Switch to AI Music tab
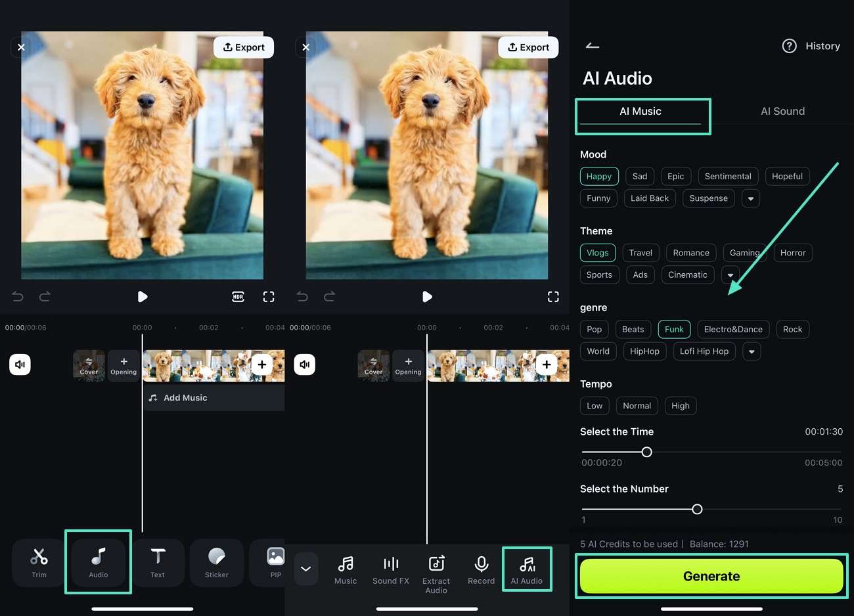The width and height of the screenshot is (854, 616). [x=640, y=112]
